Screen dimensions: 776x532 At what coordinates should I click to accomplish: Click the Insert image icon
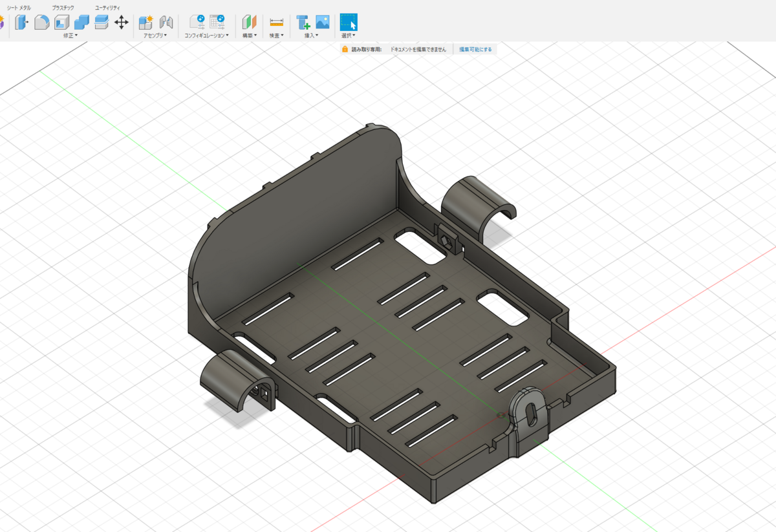(323, 22)
